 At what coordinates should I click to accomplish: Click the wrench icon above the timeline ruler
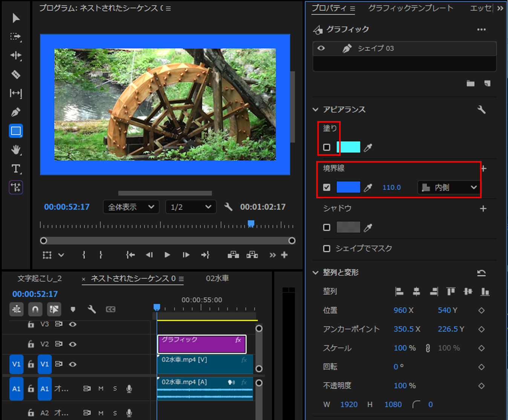click(x=92, y=309)
